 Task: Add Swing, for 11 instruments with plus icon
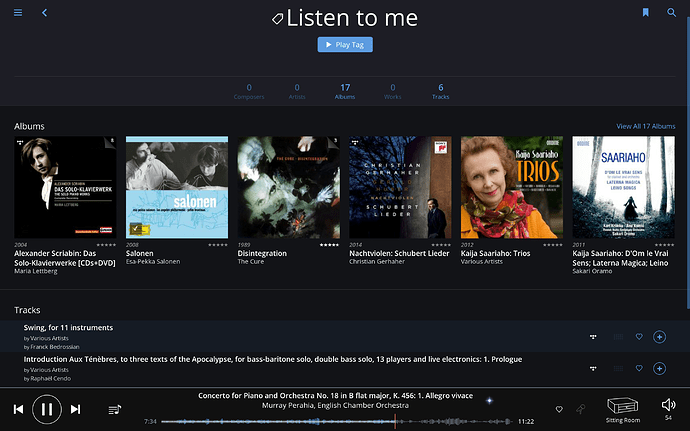tap(659, 337)
